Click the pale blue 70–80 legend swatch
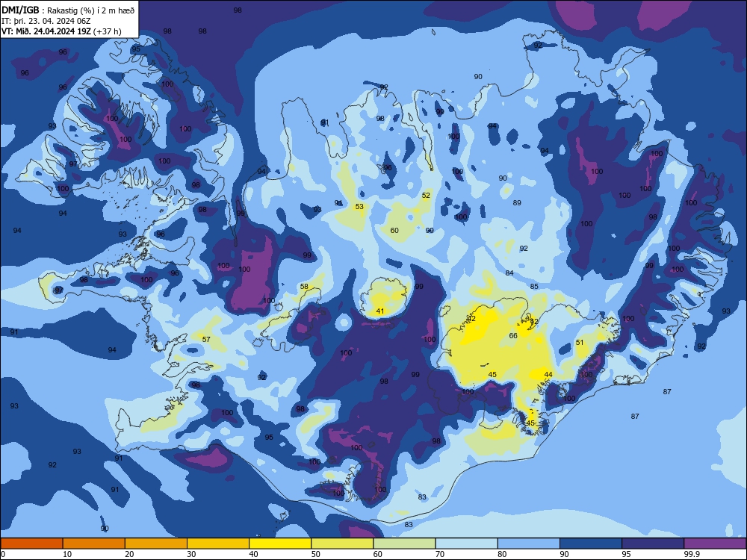The image size is (747, 560). (x=466, y=544)
